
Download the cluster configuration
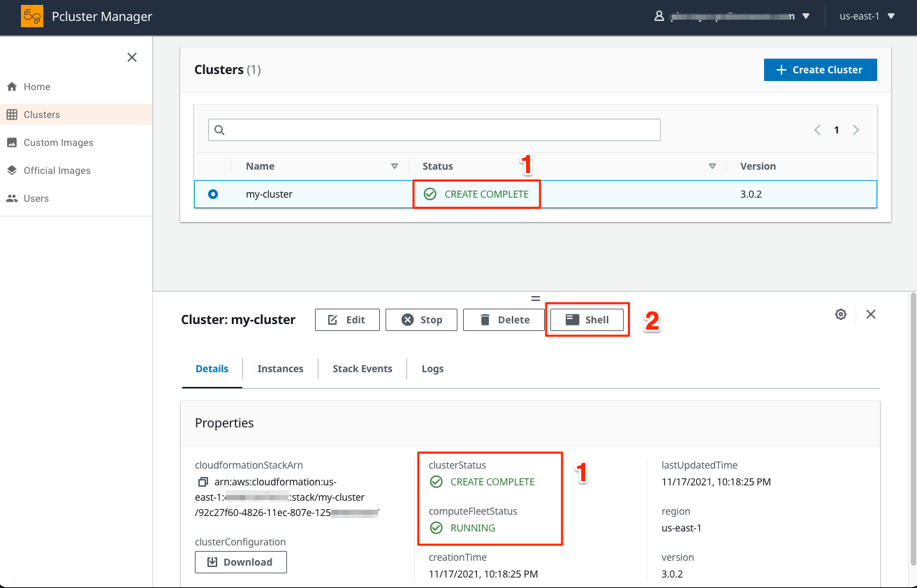(241, 562)
